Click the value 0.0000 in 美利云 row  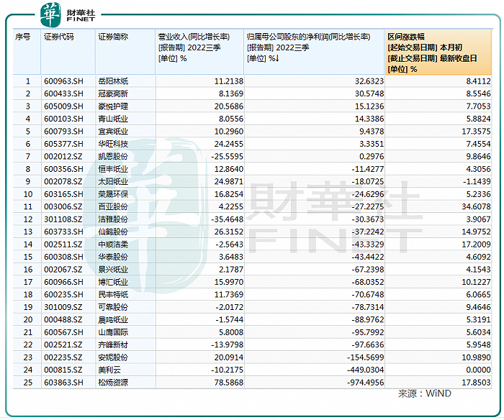pyautogui.click(x=478, y=370)
